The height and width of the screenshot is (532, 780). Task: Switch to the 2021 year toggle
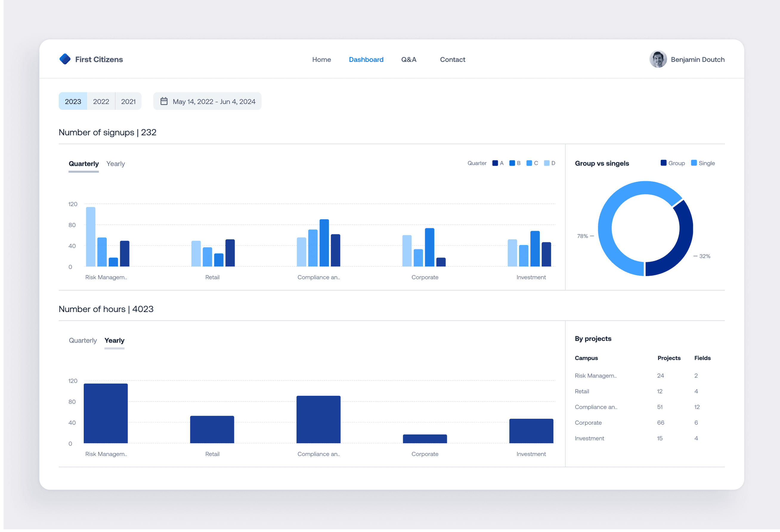point(128,101)
